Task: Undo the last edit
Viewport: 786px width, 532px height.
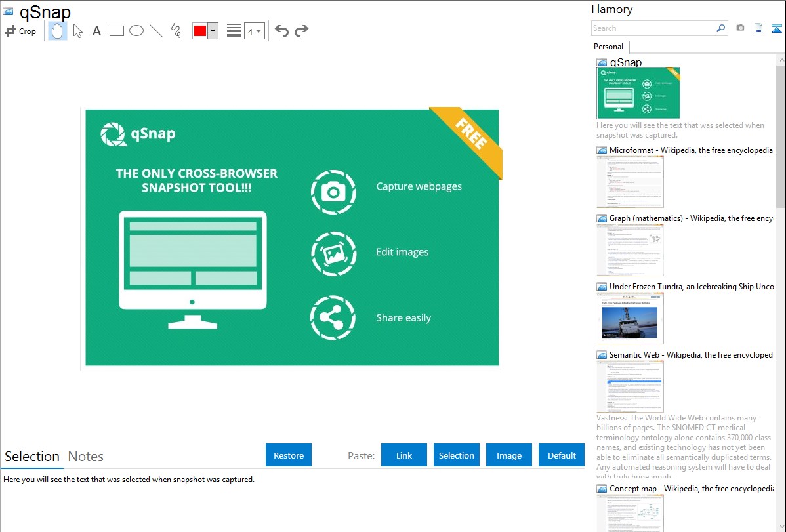Action: coord(281,31)
